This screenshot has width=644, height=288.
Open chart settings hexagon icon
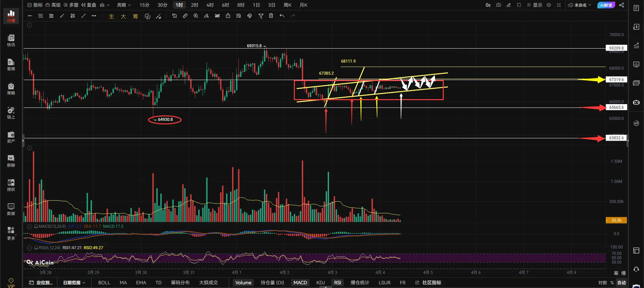click(549, 5)
